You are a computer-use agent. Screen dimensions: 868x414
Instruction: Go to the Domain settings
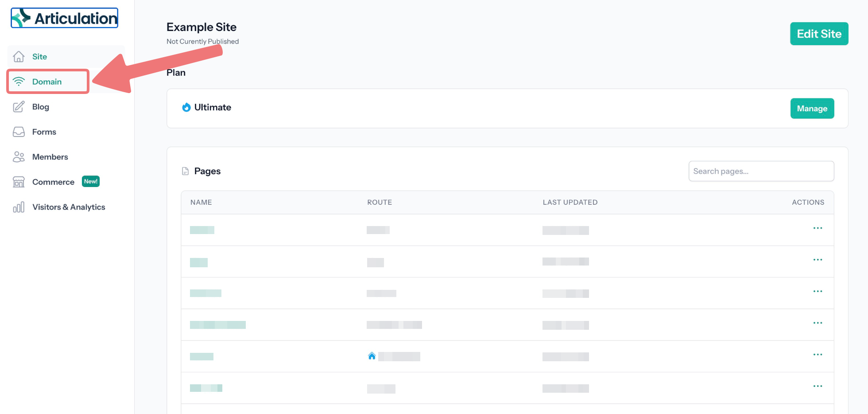tap(48, 82)
